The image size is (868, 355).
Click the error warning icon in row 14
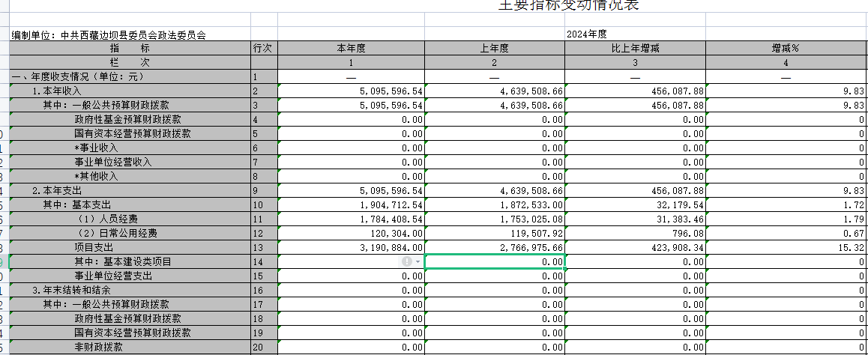point(407,261)
